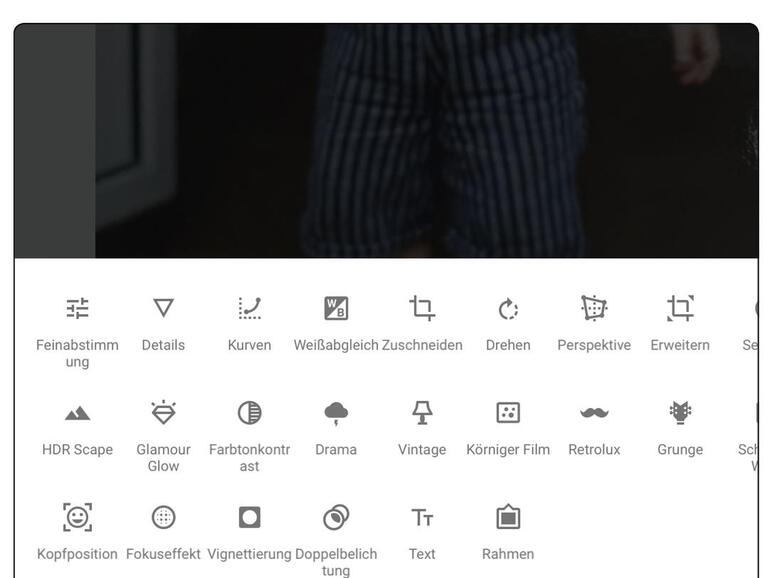Select the Erweitern expand tool icon
This screenshot has height=578, width=770.
[x=680, y=308]
